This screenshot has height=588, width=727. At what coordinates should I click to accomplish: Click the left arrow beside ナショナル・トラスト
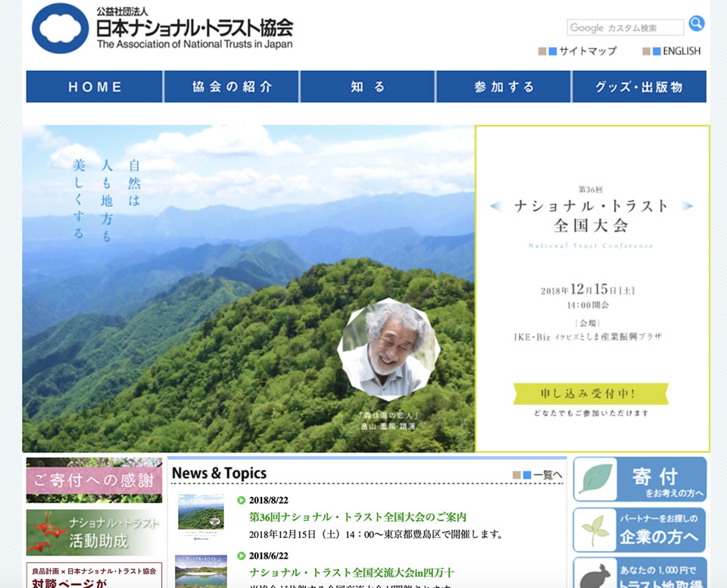497,206
